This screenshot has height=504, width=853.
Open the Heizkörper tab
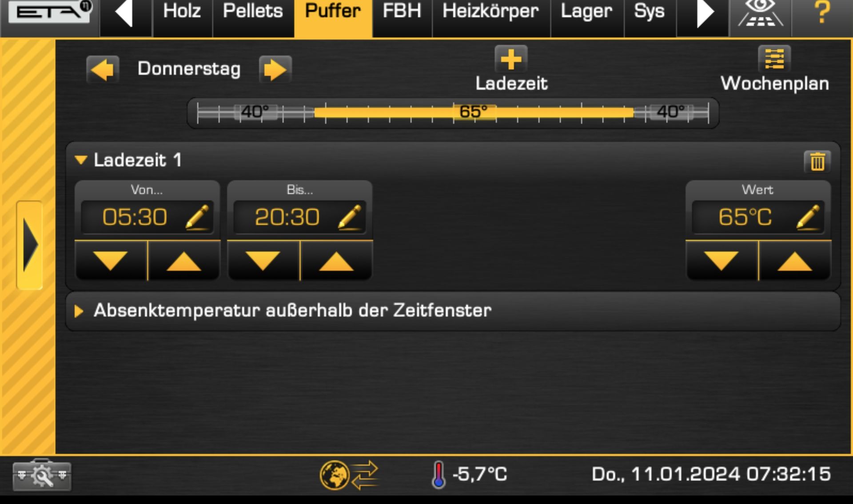[x=491, y=12]
